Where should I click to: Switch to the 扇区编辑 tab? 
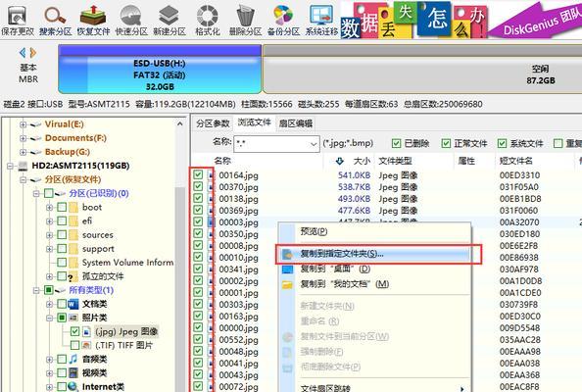pyautogui.click(x=296, y=123)
